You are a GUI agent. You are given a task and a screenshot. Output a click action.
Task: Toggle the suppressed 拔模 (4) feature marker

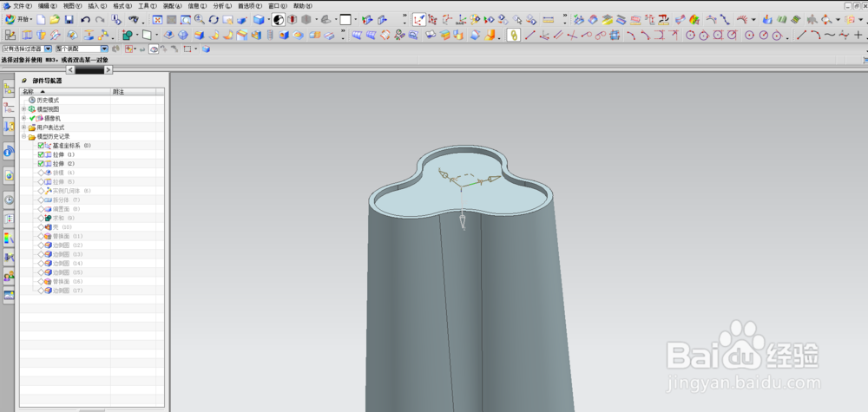[41, 173]
